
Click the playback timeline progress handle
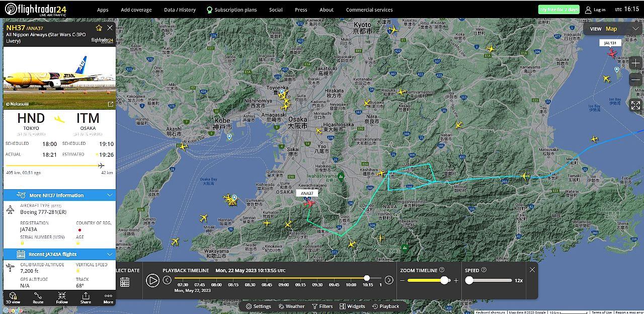point(367,278)
